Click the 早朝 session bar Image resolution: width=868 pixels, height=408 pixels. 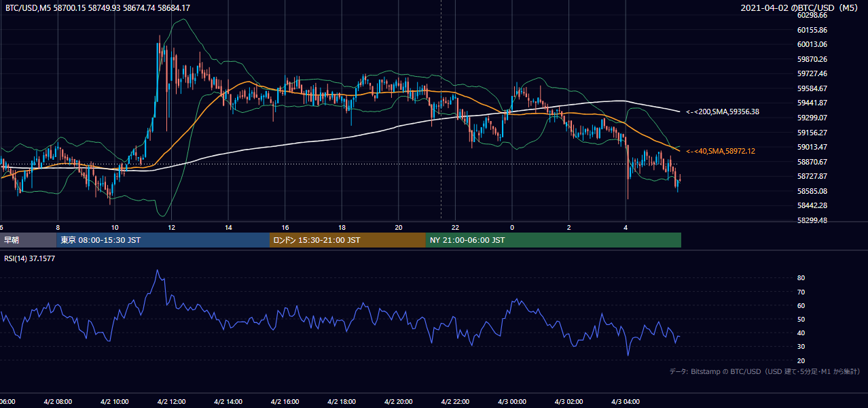pos(28,239)
